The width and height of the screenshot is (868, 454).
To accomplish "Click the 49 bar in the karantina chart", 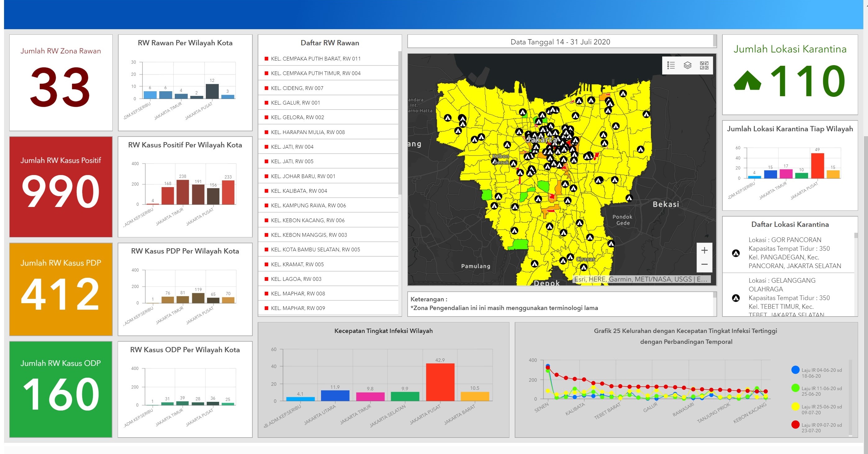I will (x=817, y=166).
